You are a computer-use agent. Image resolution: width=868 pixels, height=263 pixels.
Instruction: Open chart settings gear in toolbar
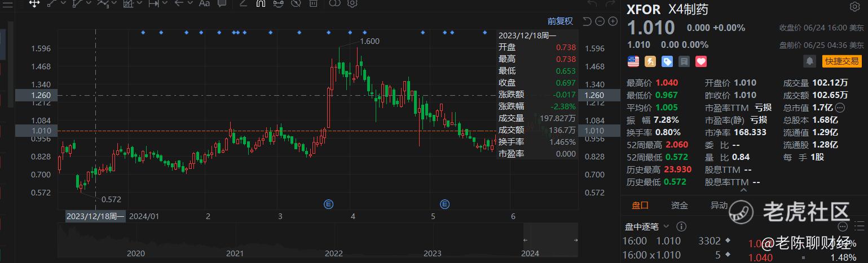click(x=352, y=3)
